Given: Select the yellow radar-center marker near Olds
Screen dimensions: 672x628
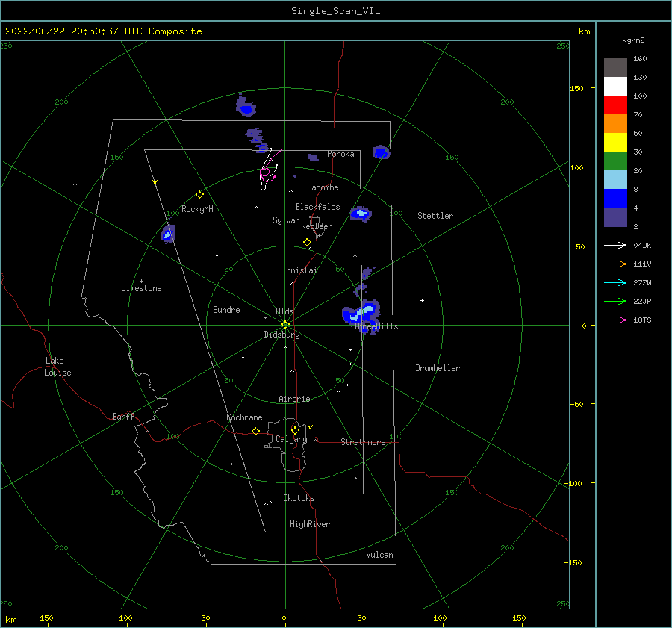Looking at the screenshot, I should 285,325.
